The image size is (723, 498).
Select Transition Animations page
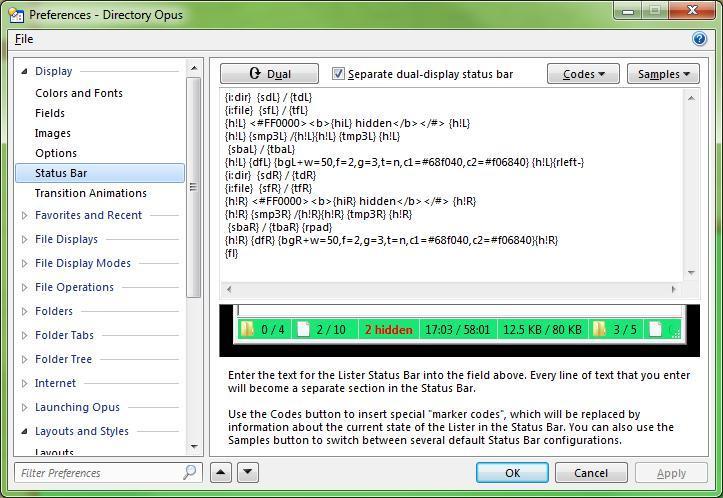pyautogui.click(x=91, y=193)
